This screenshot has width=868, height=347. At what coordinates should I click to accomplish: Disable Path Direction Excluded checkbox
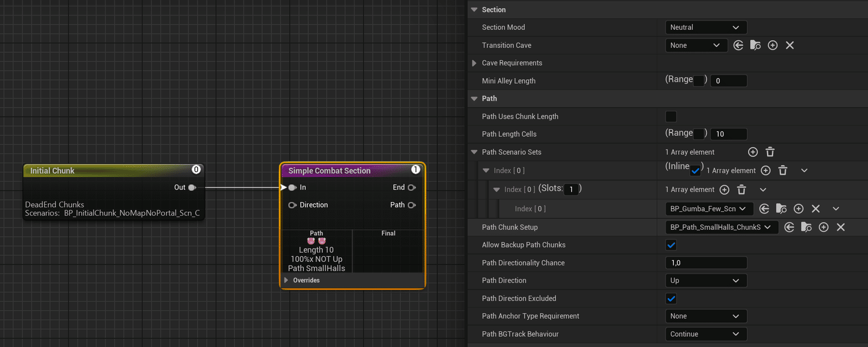point(671,299)
